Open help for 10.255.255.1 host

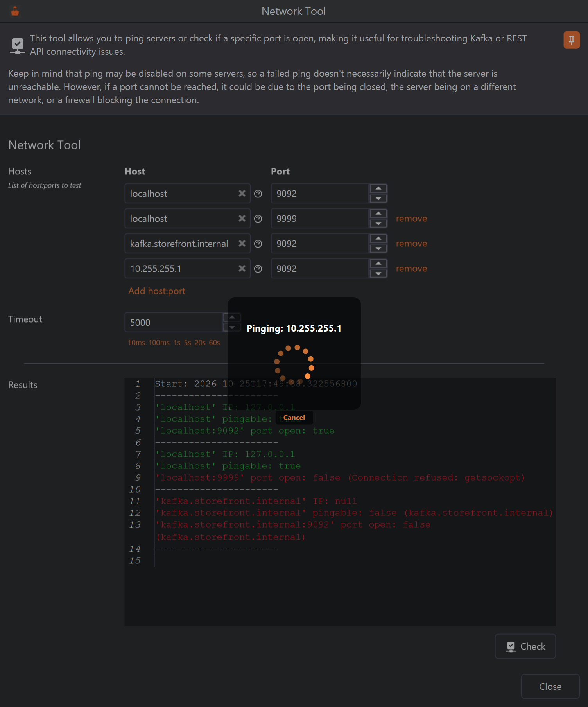tap(258, 269)
